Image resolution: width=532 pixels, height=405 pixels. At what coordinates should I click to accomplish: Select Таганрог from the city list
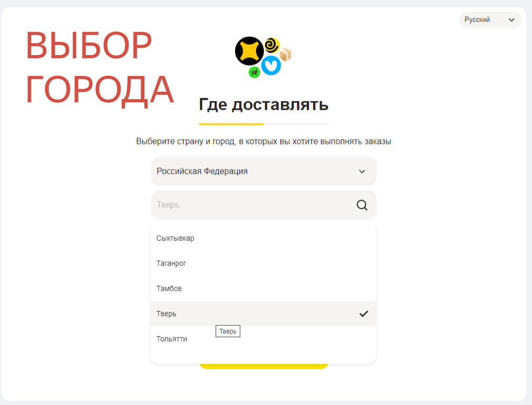[263, 263]
